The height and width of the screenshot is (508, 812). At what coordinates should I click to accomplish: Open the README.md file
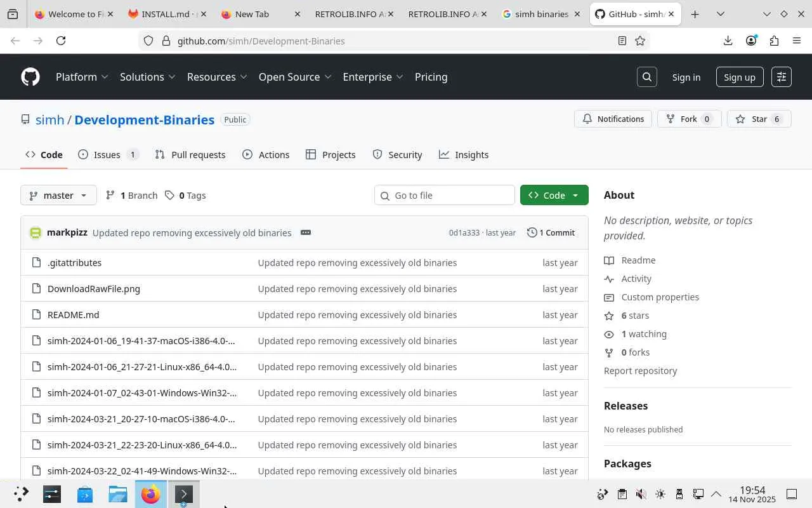click(74, 314)
